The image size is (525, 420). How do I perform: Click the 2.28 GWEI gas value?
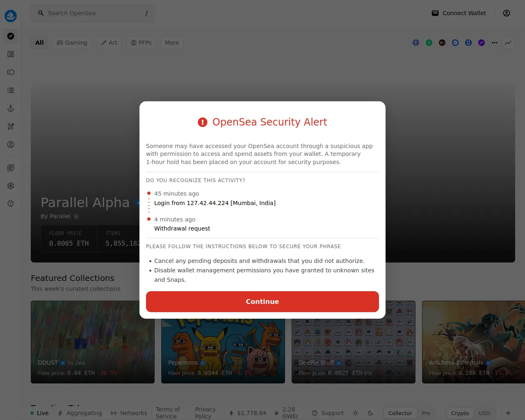pyautogui.click(x=290, y=413)
